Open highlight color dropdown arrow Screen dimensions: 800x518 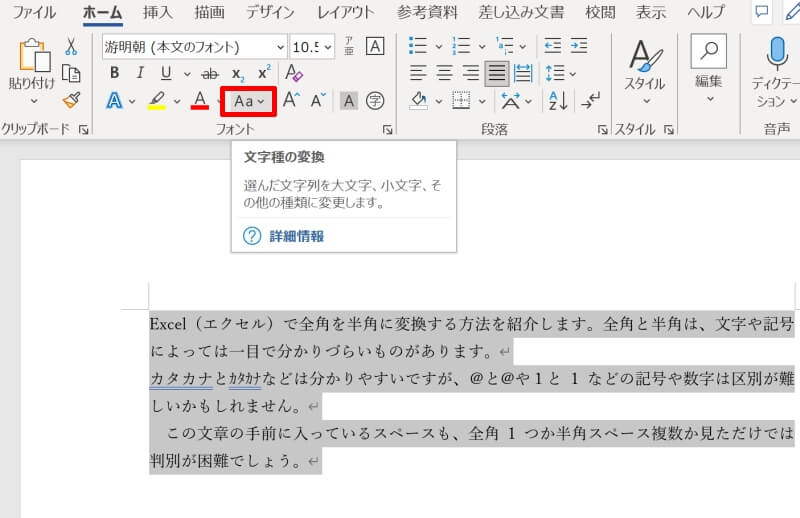click(177, 102)
